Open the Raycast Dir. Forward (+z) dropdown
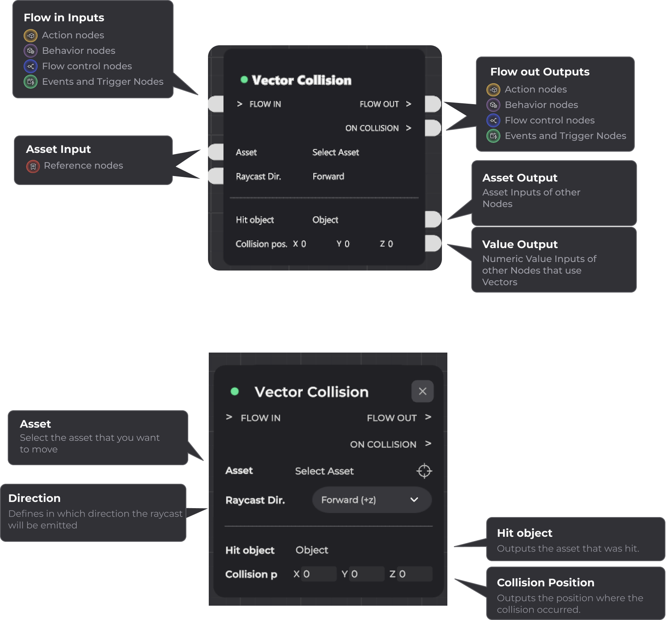The width and height of the screenshot is (672, 620). click(x=371, y=500)
